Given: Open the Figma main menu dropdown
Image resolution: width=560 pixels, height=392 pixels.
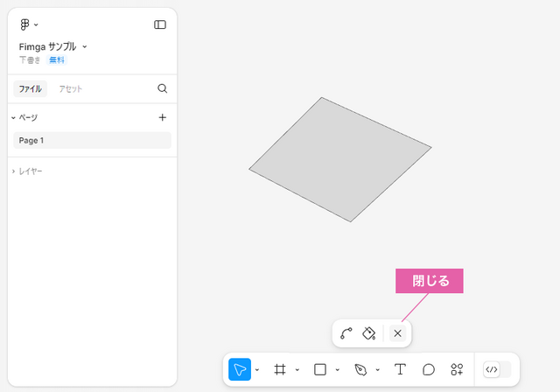Looking at the screenshot, I should click(x=29, y=24).
